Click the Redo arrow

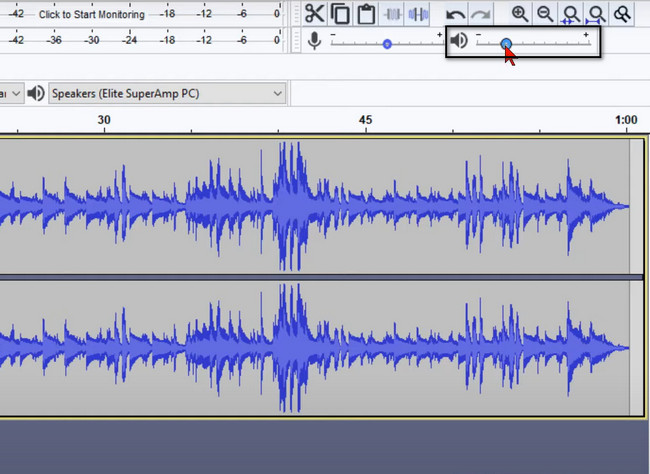pos(481,15)
